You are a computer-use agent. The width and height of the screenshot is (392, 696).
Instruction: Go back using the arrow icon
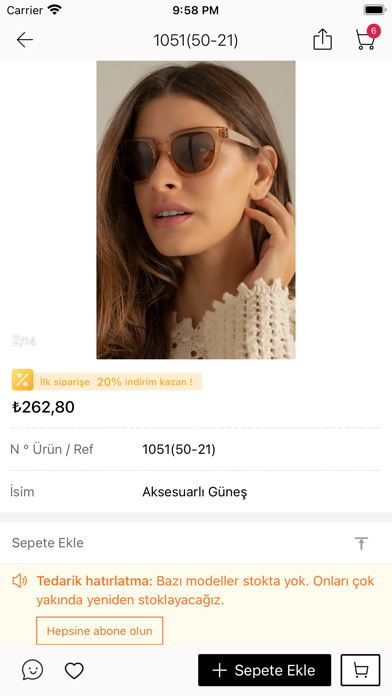25,40
